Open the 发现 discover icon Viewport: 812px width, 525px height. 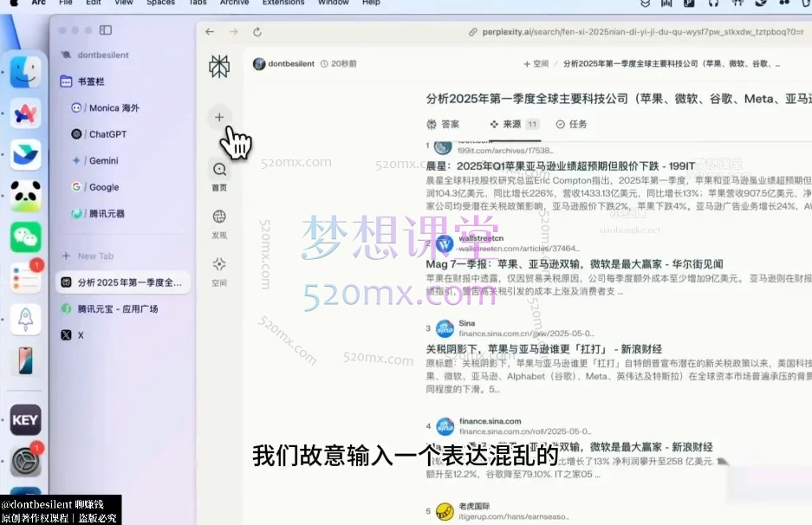coord(219,217)
